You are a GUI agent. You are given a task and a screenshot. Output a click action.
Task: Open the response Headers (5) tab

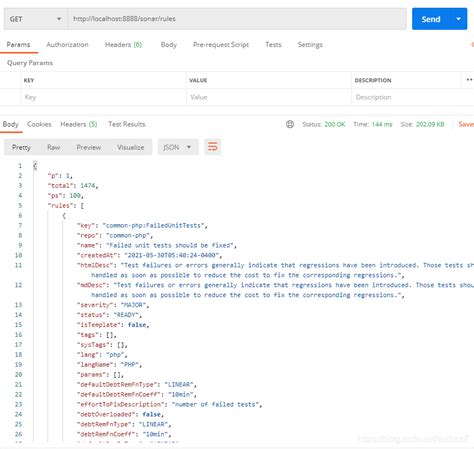coord(79,124)
